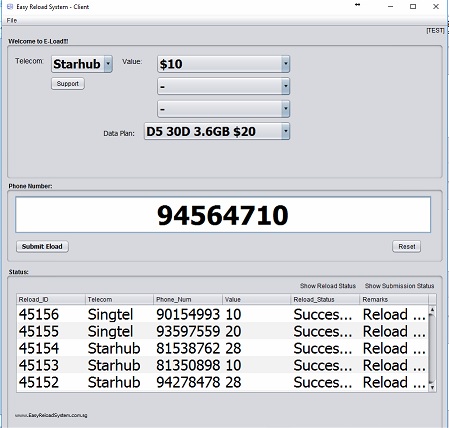Click Show Submission Status link
This screenshot has width=449, height=428.
pyautogui.click(x=399, y=286)
